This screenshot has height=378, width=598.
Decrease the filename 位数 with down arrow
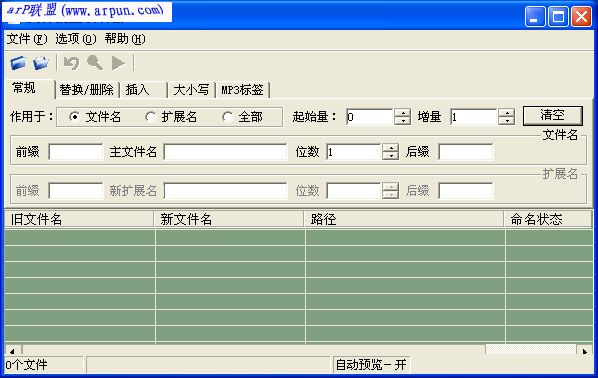(391, 156)
